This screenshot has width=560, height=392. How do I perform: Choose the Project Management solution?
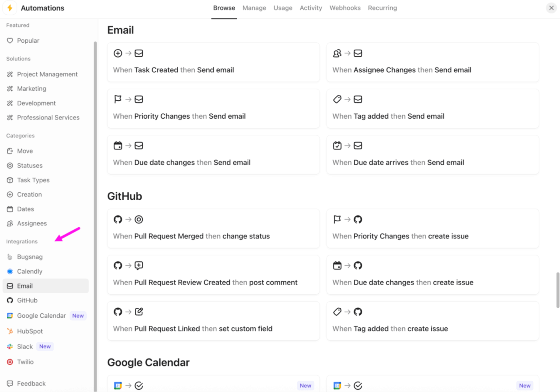[47, 74]
